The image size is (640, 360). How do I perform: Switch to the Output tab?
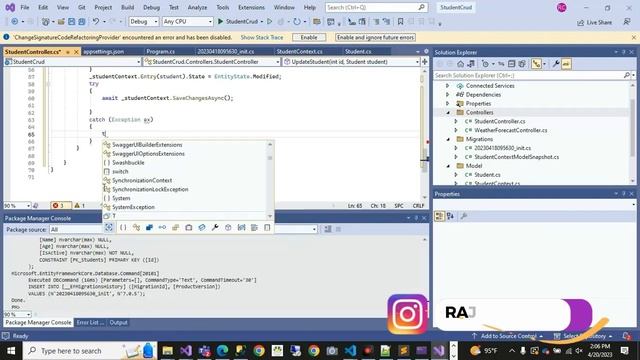pyautogui.click(x=118, y=322)
